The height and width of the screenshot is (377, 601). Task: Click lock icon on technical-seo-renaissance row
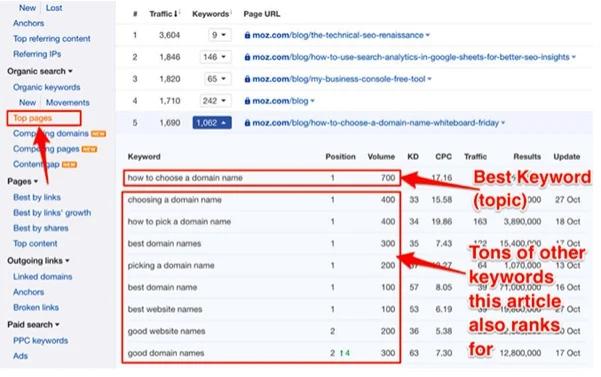pos(247,35)
